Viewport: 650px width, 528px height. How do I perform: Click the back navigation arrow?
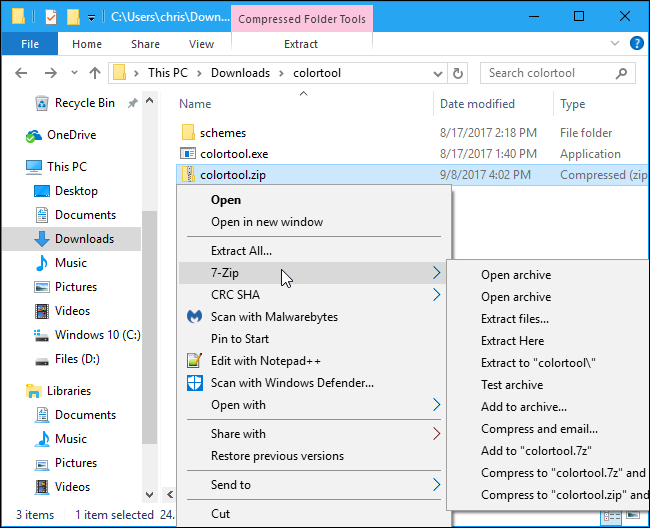coord(23,73)
